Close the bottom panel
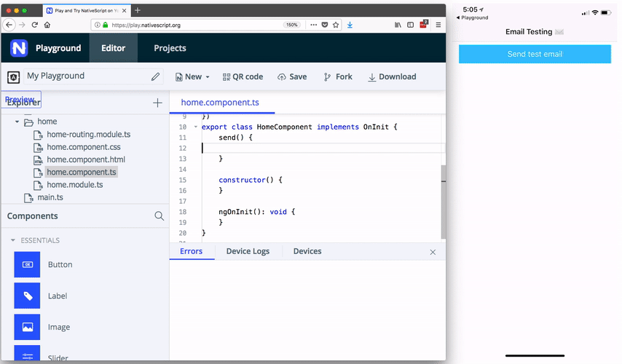The width and height of the screenshot is (622, 364). (433, 252)
